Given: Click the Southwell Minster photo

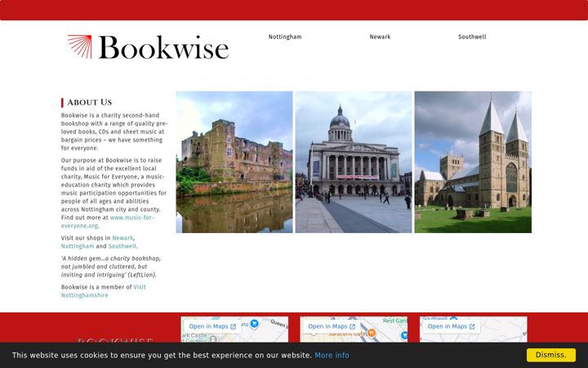Looking at the screenshot, I should click(473, 162).
